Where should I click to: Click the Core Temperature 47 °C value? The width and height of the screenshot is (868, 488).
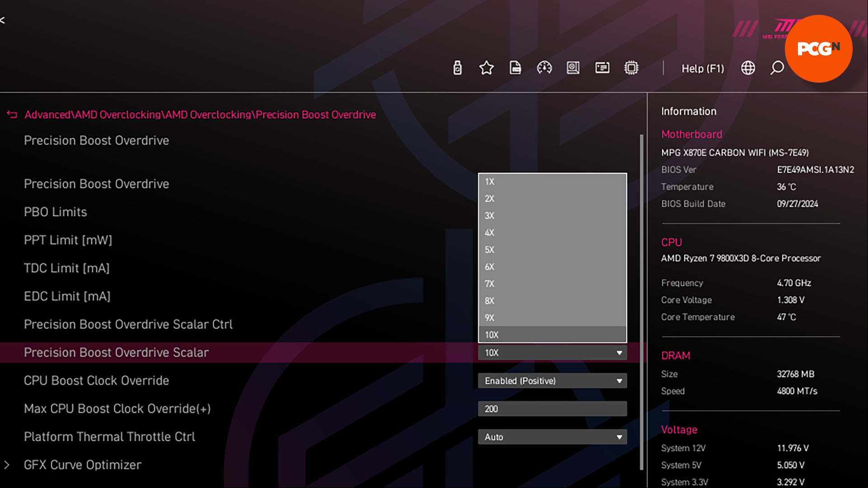tap(786, 317)
